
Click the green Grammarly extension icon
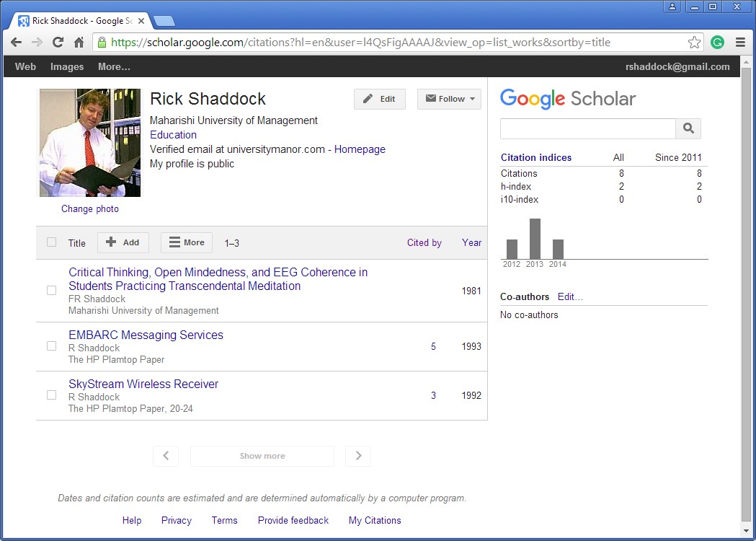(717, 43)
